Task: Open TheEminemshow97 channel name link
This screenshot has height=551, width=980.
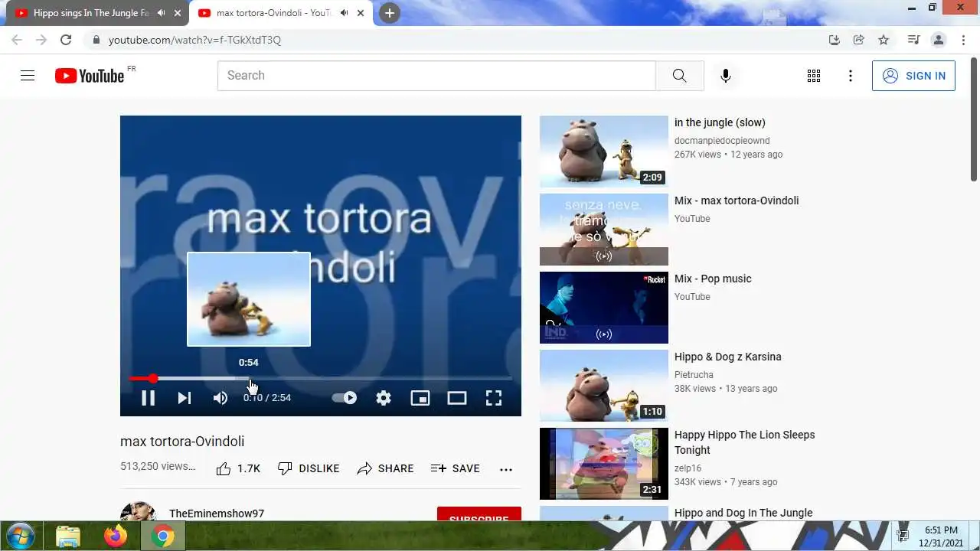Action: (x=217, y=514)
